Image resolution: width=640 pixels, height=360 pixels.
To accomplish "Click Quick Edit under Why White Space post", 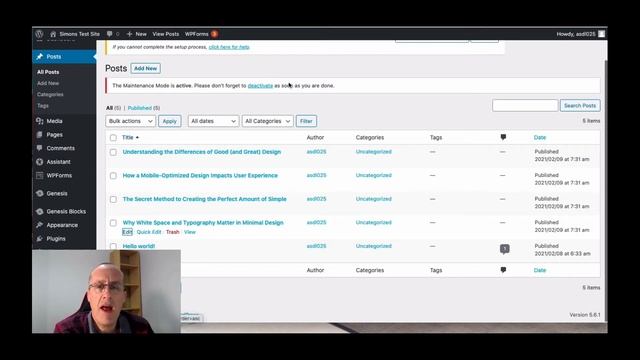I will [x=149, y=232].
